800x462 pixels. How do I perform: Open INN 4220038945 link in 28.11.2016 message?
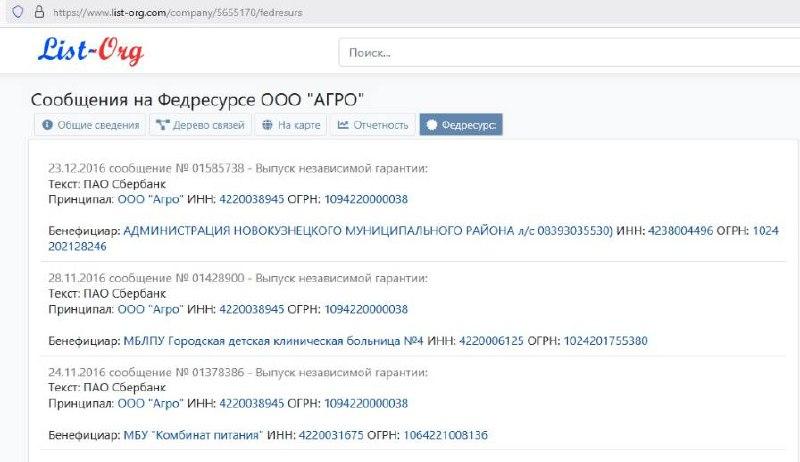pyautogui.click(x=252, y=310)
